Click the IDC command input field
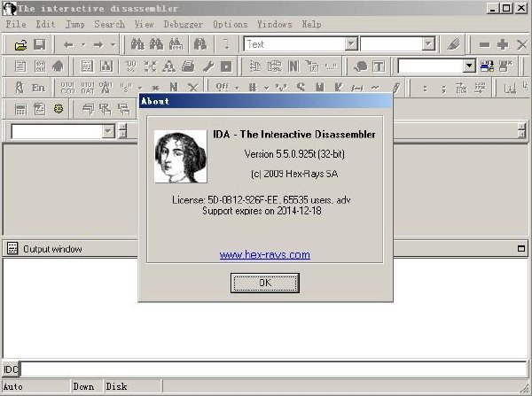This screenshot has height=396, width=532. point(273,369)
